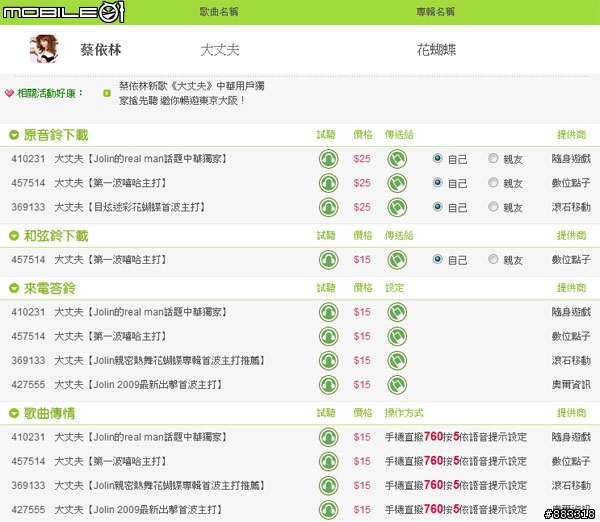Image resolution: width=600 pixels, height=522 pixels.
Task: Click 手機直撥760按5 instruction for 410231
Action: (x=456, y=437)
